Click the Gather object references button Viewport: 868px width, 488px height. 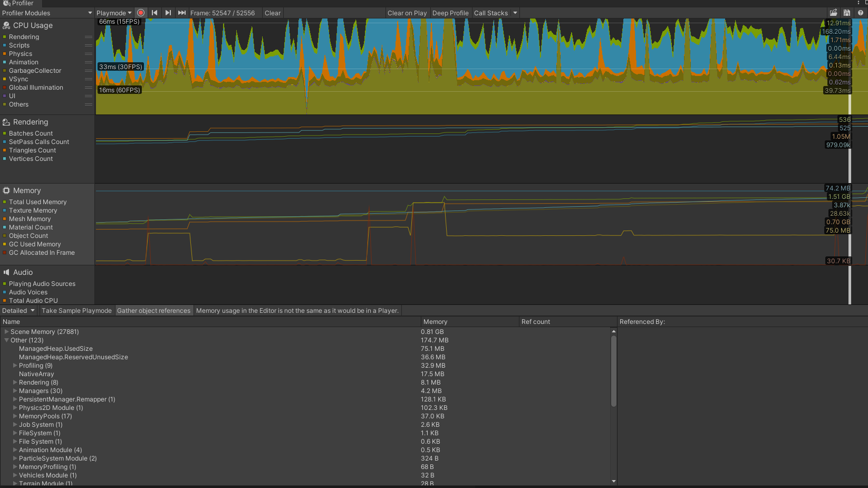point(154,310)
